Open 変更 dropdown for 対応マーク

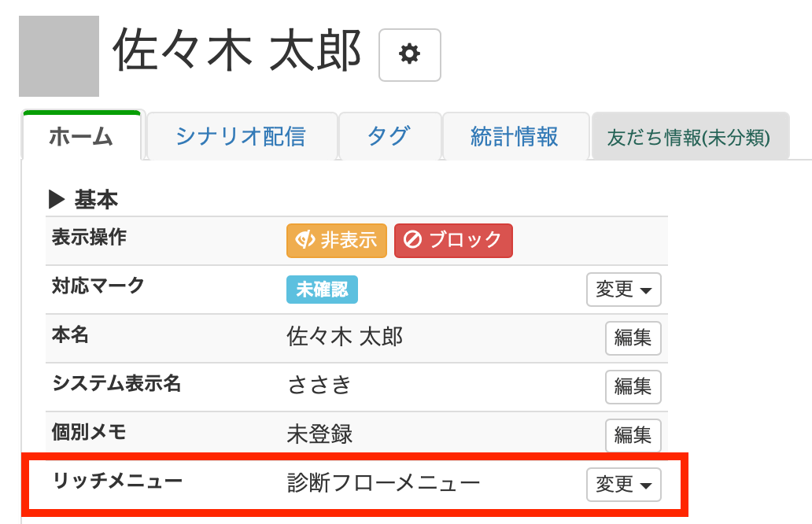(x=623, y=290)
